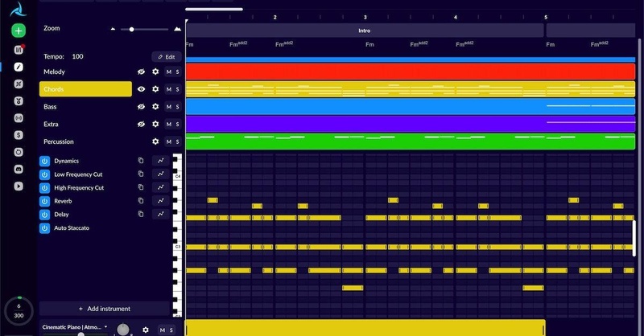Open the video tutorials play icon
Image resolution: width=644 pixels, height=336 pixels.
(18, 186)
